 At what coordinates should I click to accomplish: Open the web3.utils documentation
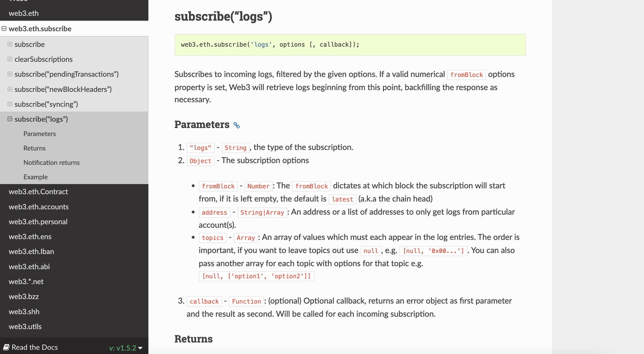[x=25, y=326]
